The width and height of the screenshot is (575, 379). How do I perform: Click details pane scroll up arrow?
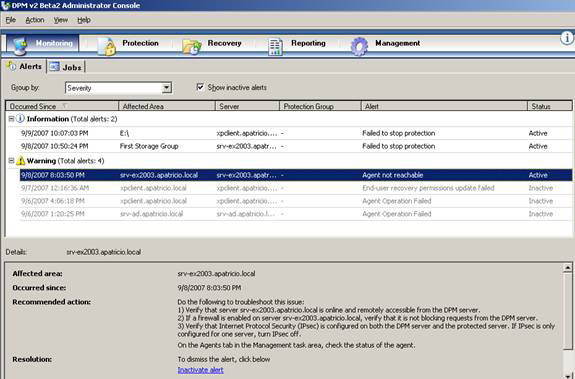coord(567,268)
